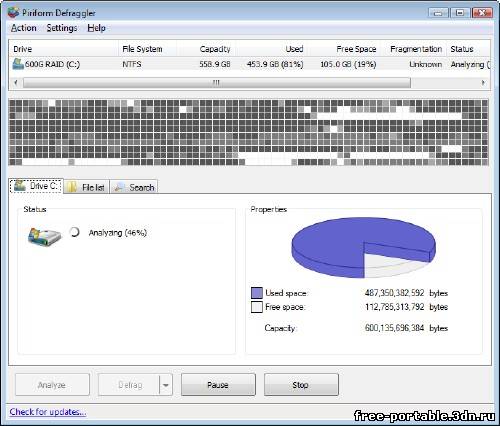Switch to the File list tab
This screenshot has width=500, height=426.
[87, 187]
